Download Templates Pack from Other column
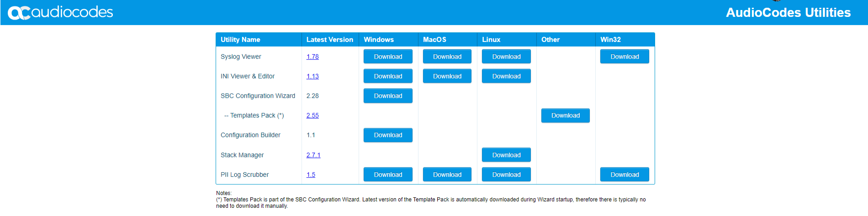This screenshot has height=216, width=868. tap(566, 116)
